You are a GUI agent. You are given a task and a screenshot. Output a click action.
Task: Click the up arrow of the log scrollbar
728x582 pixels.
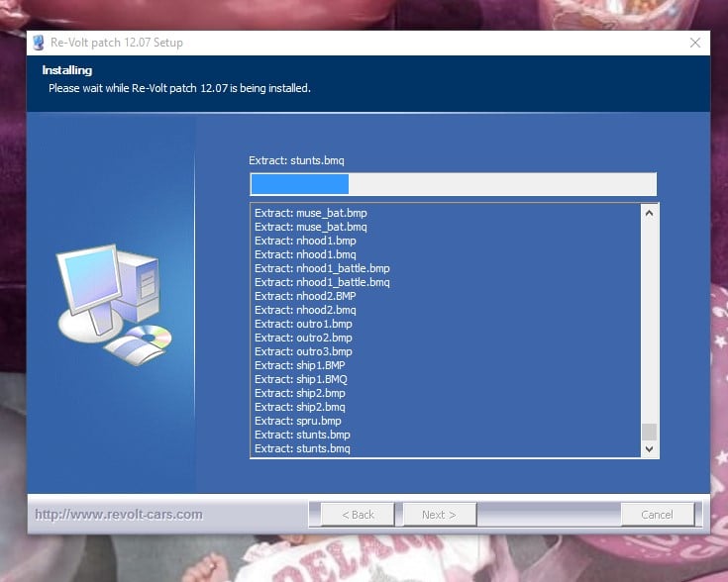[650, 213]
